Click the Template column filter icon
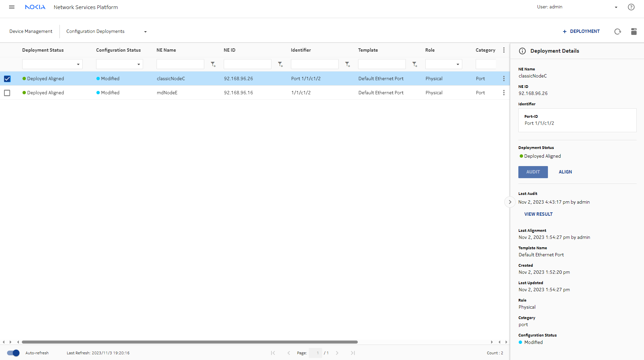This screenshot has height=360, width=644. click(415, 64)
